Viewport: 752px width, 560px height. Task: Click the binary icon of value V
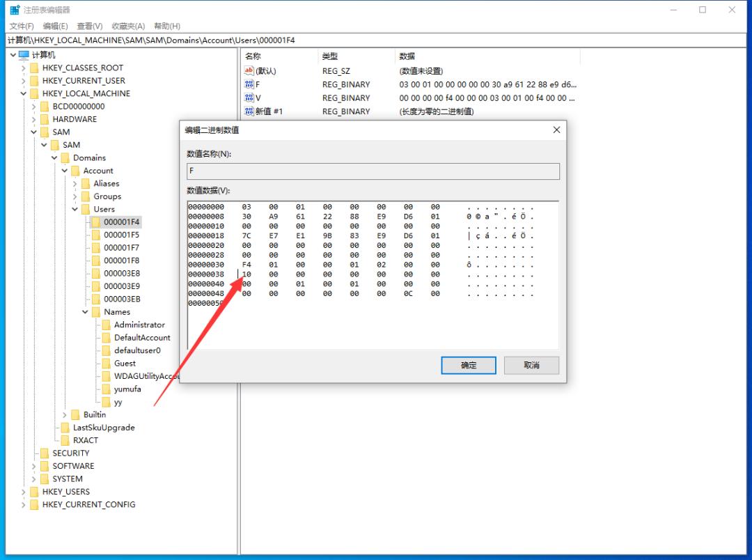[249, 98]
